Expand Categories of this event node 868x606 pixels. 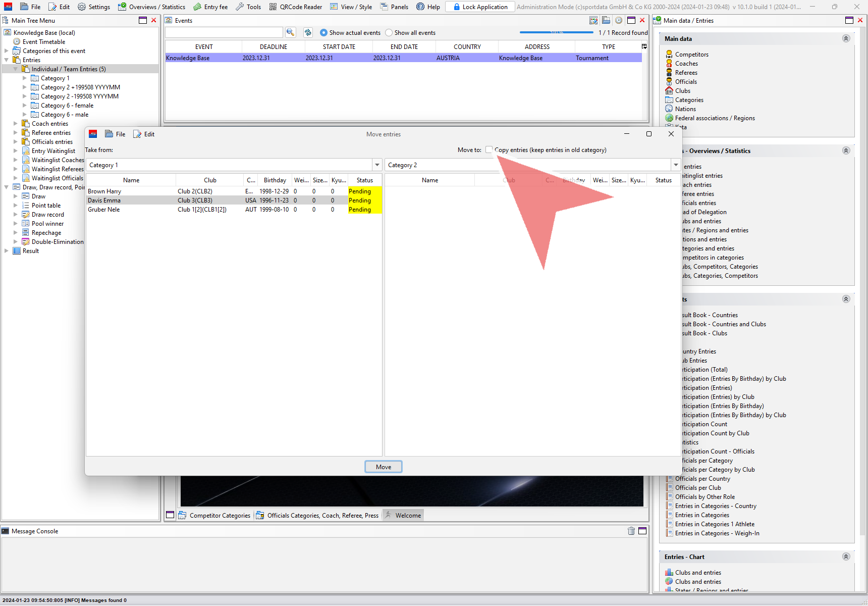6,50
